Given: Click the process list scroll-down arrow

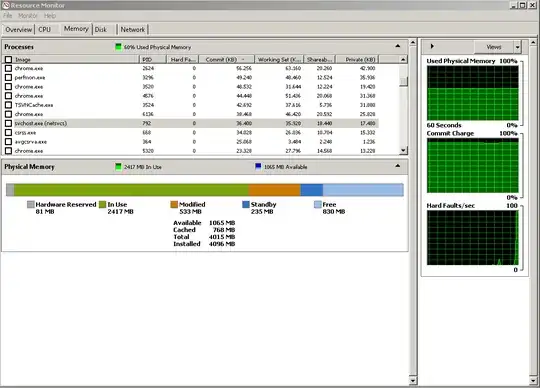Looking at the screenshot, I should point(403,150).
